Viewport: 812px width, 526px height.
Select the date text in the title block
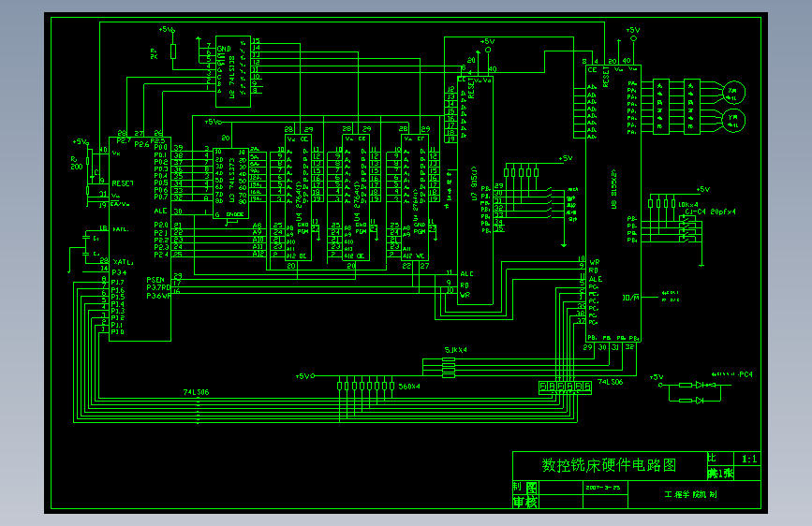[603, 488]
